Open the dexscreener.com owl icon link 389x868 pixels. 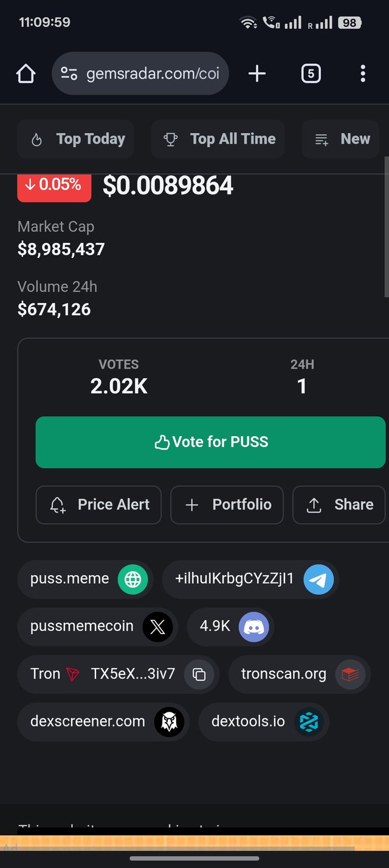coord(169,722)
